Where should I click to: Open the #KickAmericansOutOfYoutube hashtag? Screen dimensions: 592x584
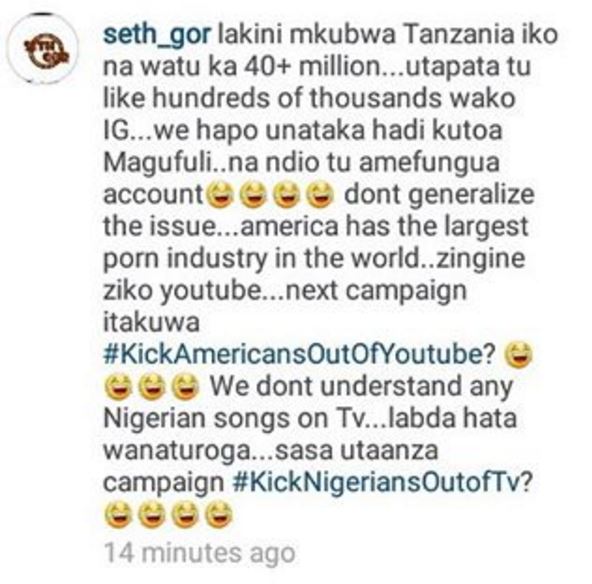299,354
